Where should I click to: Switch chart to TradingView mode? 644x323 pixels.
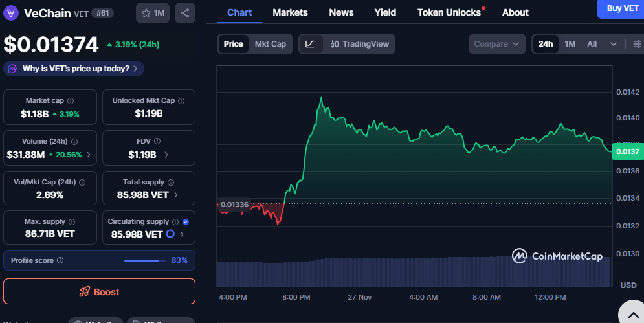click(x=359, y=44)
